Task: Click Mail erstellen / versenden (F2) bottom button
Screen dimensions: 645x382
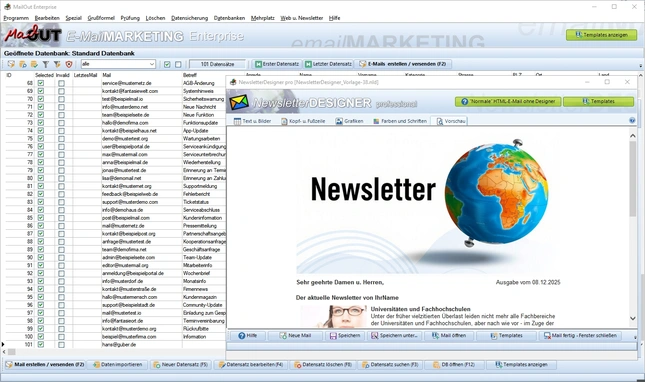Action: pyautogui.click(x=45, y=365)
